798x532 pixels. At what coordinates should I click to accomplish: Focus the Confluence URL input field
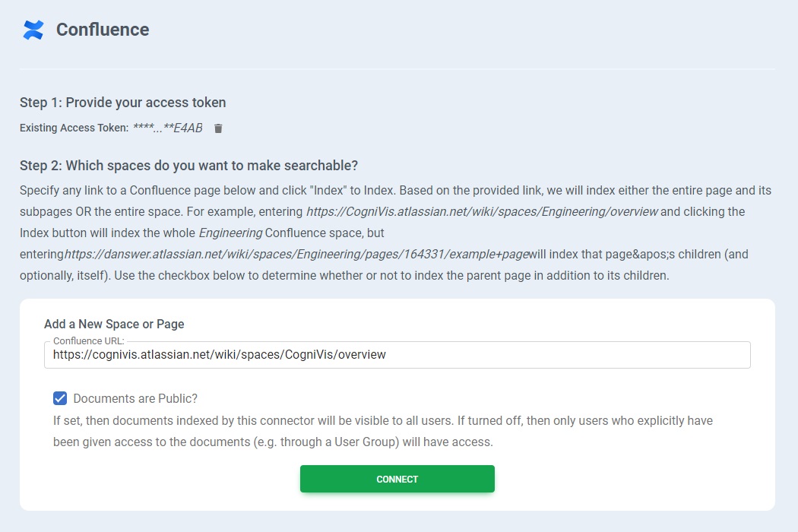[x=397, y=355]
